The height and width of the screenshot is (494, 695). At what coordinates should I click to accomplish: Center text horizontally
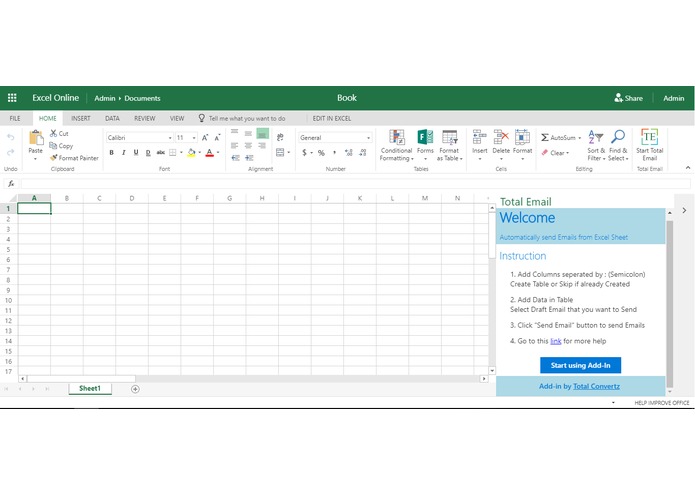pyautogui.click(x=248, y=145)
